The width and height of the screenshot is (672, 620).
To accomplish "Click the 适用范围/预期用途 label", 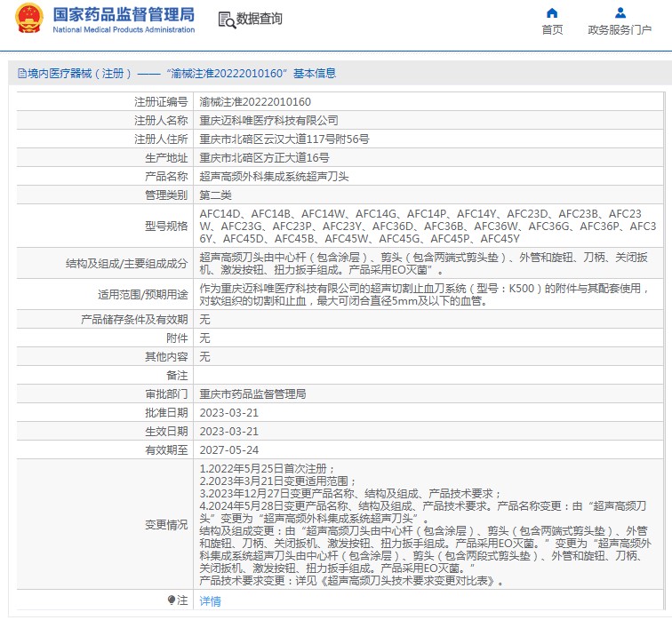I will click(143, 295).
